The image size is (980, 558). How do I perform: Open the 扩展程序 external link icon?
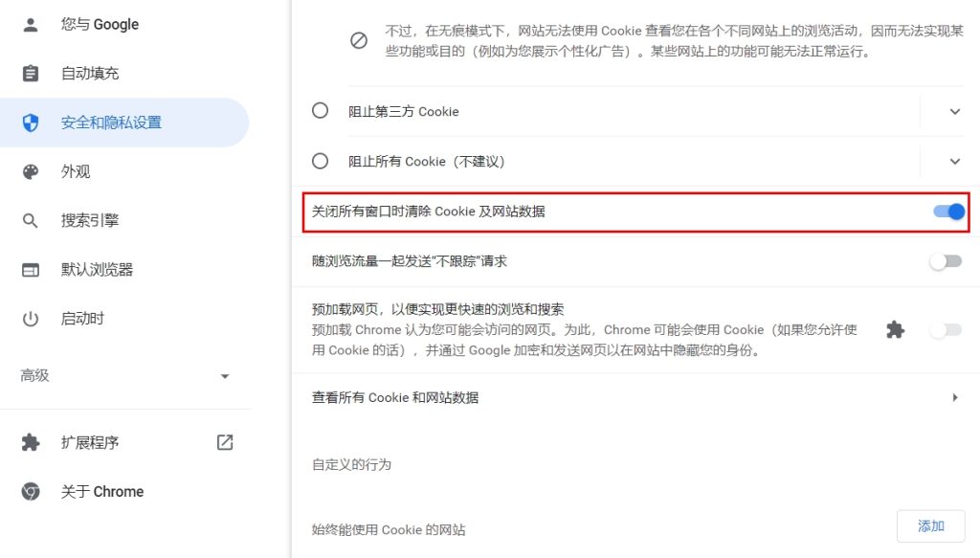[x=225, y=442]
